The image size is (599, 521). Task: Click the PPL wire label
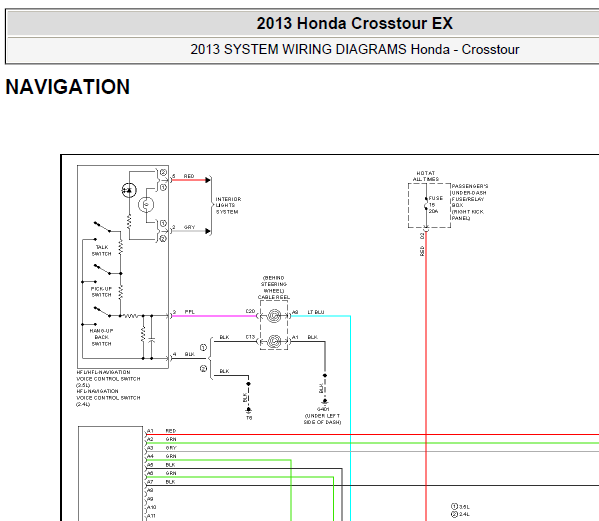point(189,312)
